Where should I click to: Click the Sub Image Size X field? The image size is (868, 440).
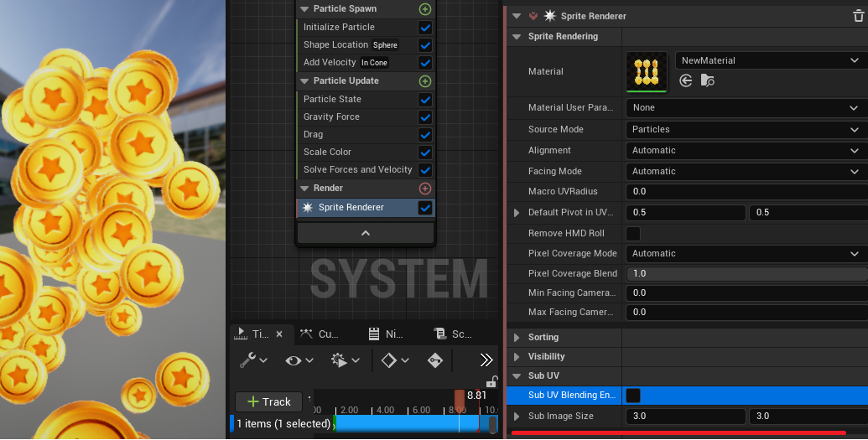(x=686, y=417)
